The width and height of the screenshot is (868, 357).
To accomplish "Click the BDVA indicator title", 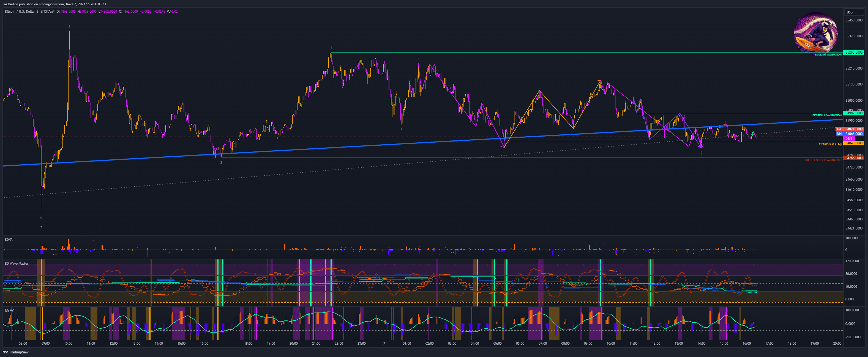I will click(9, 240).
